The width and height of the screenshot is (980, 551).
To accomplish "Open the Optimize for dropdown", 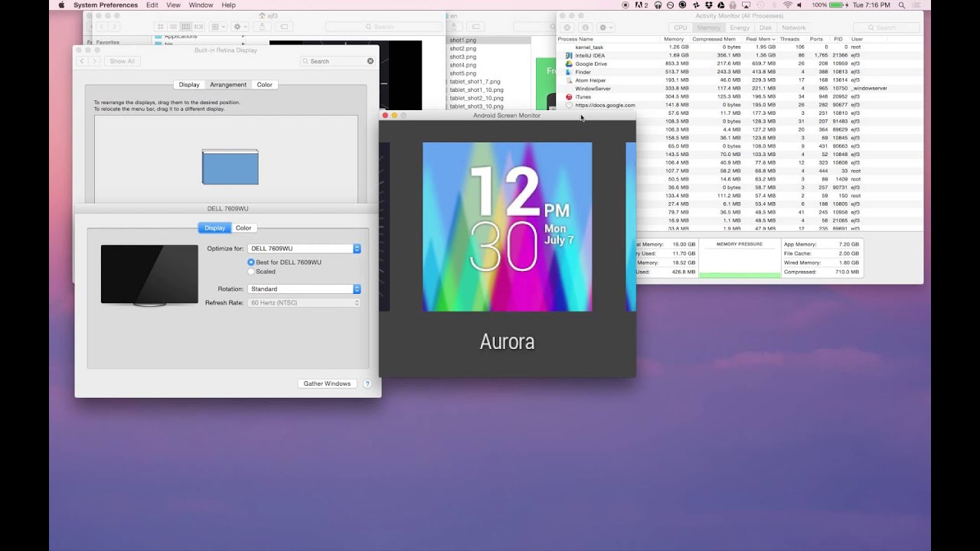I will 304,249.
